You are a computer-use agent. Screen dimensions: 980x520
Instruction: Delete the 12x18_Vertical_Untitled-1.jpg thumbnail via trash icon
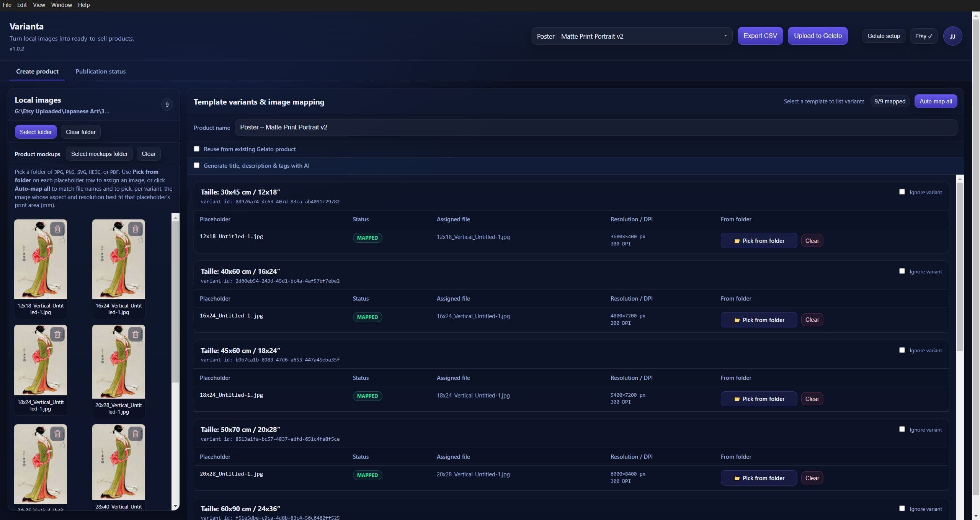[57, 229]
